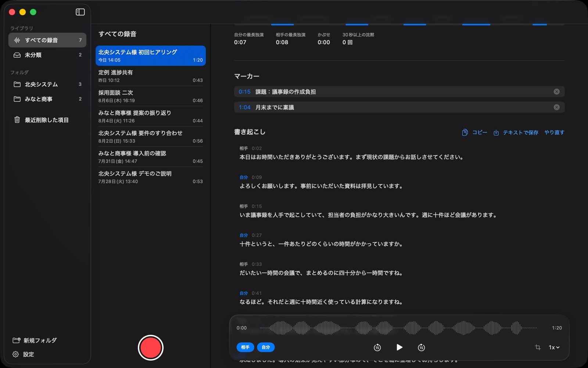This screenshot has height=368, width=588.
Task: Select transcript line よろしくお願いします
Action: click(322, 186)
